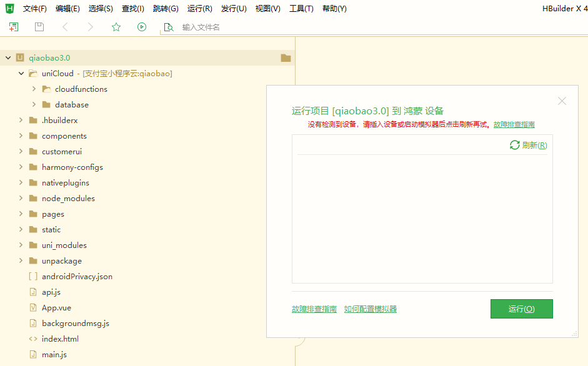Open the App.vue file
This screenshot has height=366, width=588.
(x=57, y=307)
